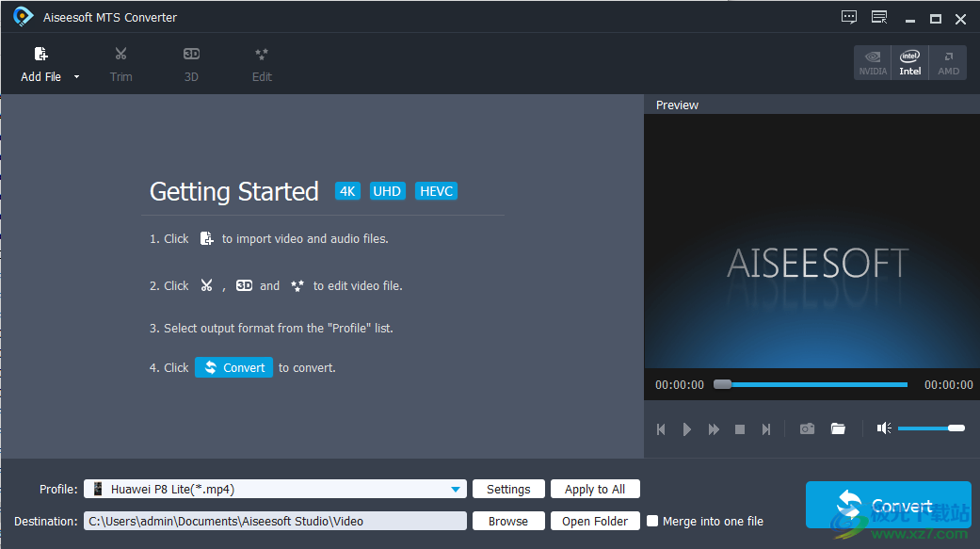Expand the Profile format dropdown
Viewport: 980px width, 549px height.
[456, 489]
